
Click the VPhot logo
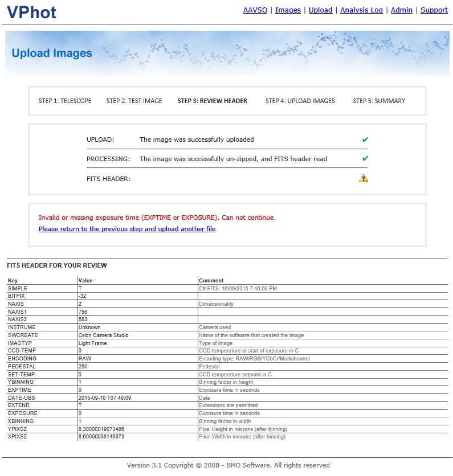click(x=32, y=12)
